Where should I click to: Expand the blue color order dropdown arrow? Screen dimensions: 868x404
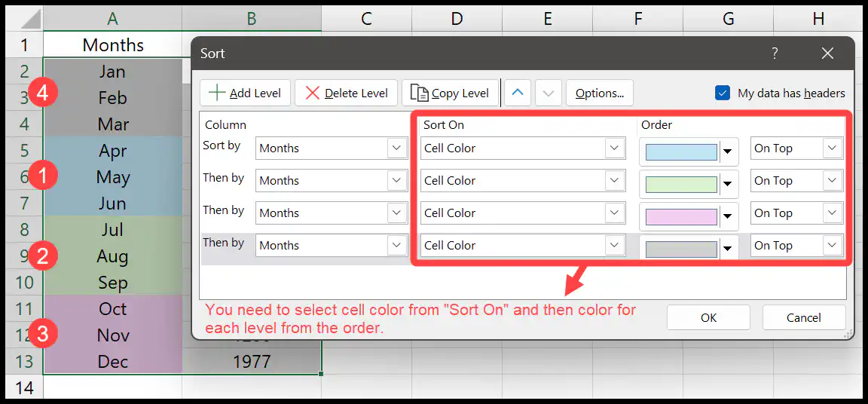tap(728, 151)
